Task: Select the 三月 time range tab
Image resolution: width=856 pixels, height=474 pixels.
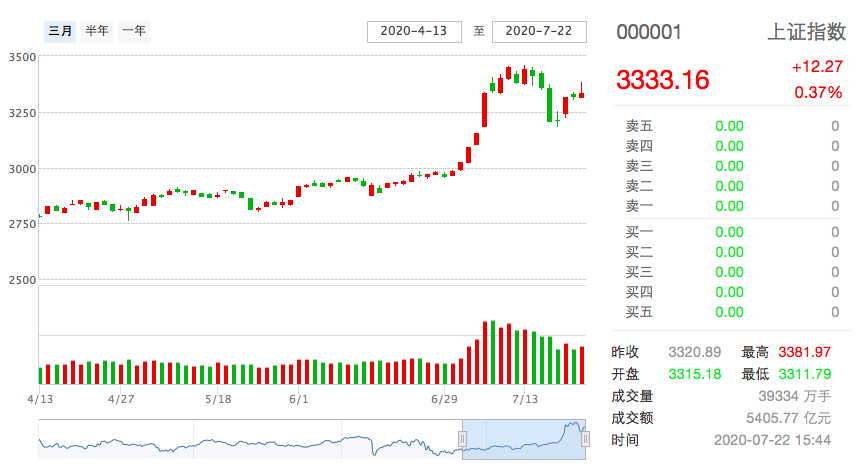Action: 60,31
